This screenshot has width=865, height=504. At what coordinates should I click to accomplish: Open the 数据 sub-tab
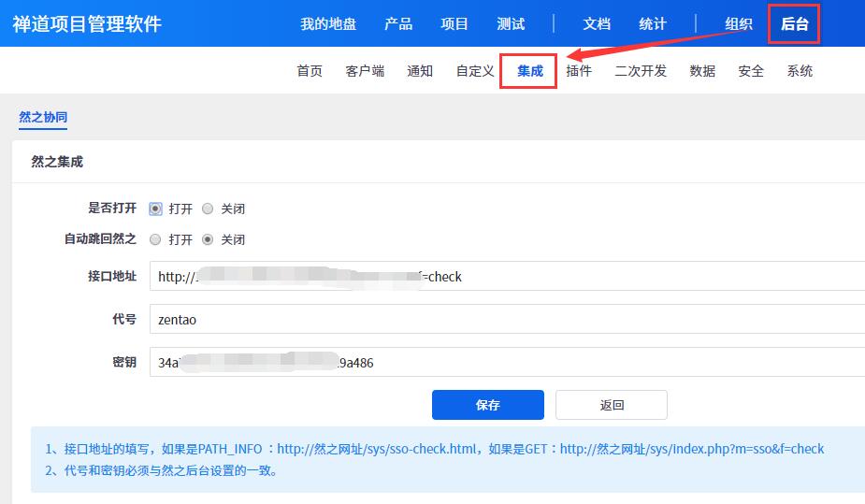tap(702, 70)
